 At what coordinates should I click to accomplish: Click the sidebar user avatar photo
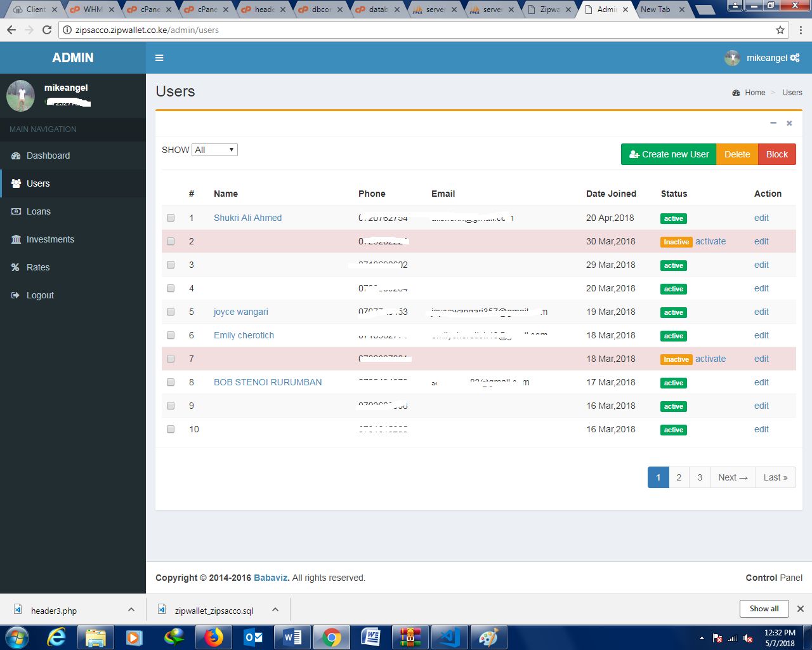coord(20,95)
